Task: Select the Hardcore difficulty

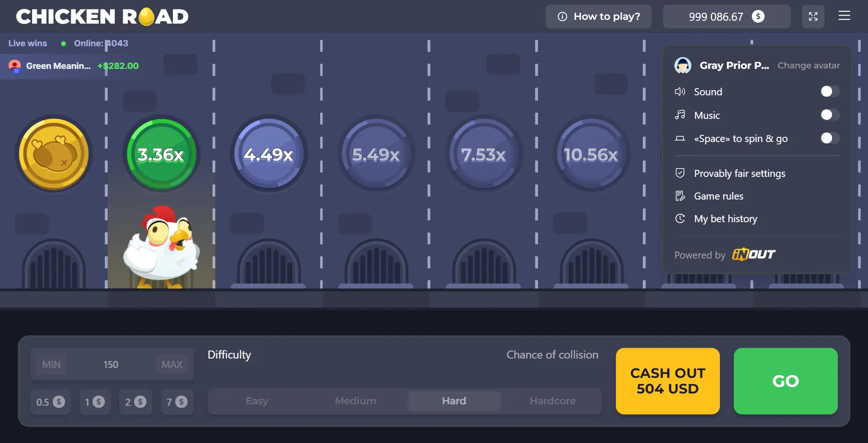Action: coord(552,401)
